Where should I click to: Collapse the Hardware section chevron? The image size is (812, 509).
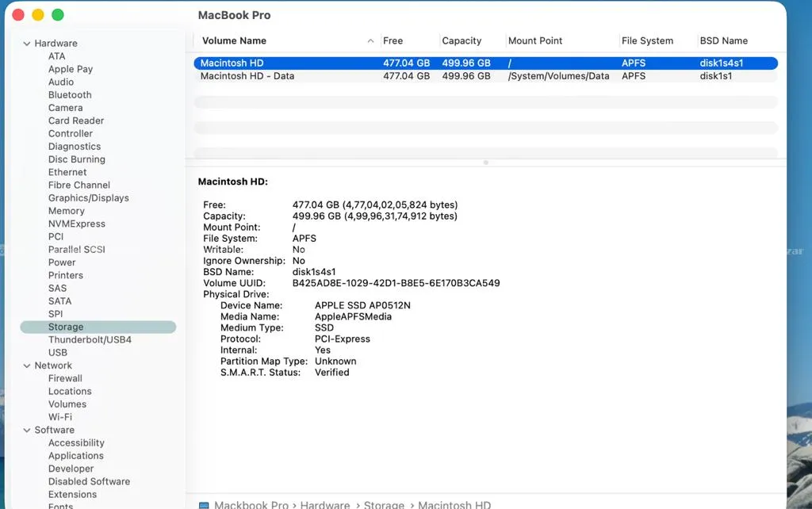coord(27,44)
